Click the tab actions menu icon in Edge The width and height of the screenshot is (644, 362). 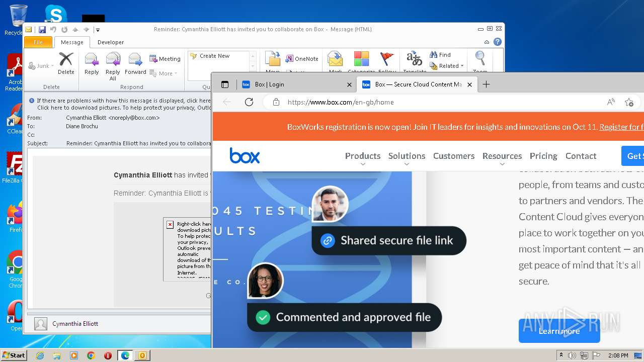coord(225,84)
